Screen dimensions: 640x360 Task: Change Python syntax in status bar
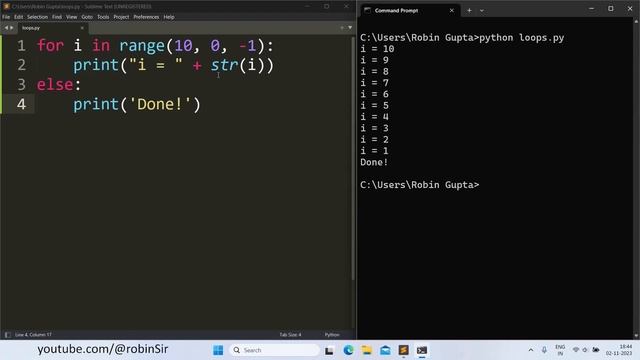(x=332, y=335)
